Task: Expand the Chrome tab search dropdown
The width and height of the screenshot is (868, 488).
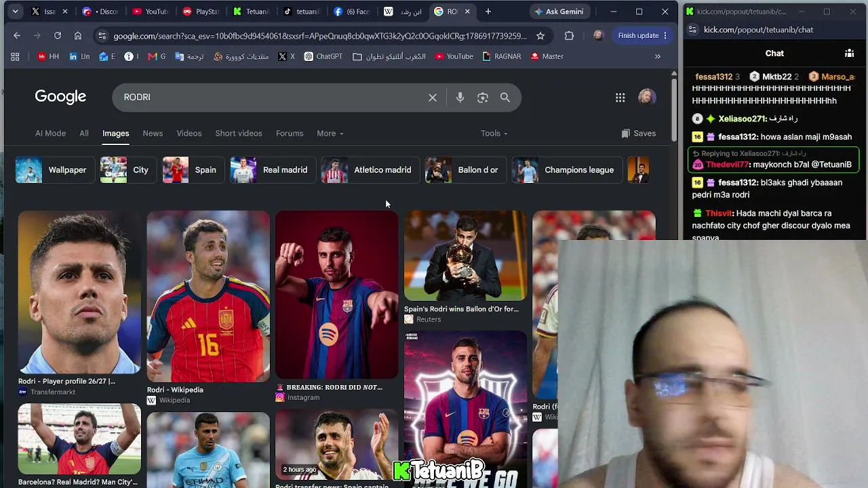Action: click(x=15, y=12)
